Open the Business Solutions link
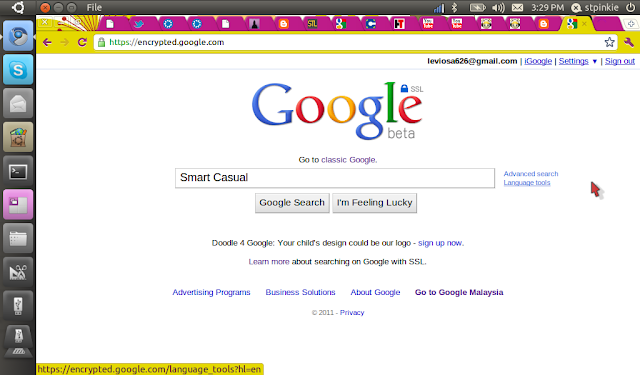 300,293
